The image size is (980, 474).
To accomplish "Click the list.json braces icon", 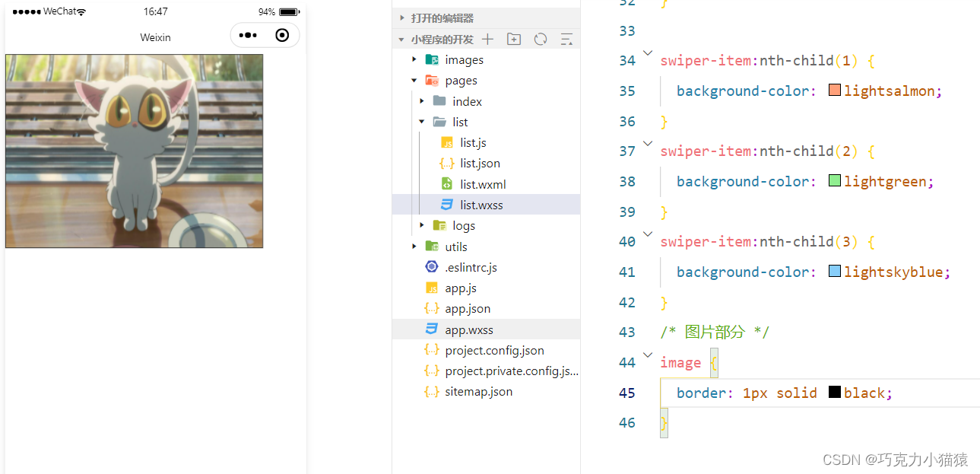I will coord(447,163).
